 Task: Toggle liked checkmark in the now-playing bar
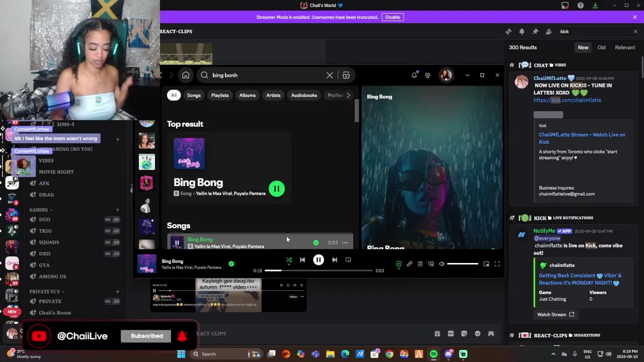click(x=231, y=263)
